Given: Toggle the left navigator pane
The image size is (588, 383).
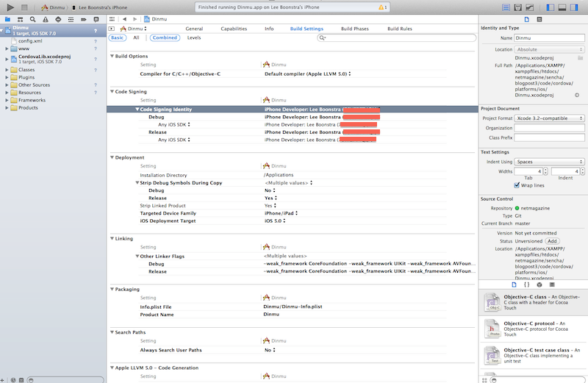Looking at the screenshot, I should 550,7.
